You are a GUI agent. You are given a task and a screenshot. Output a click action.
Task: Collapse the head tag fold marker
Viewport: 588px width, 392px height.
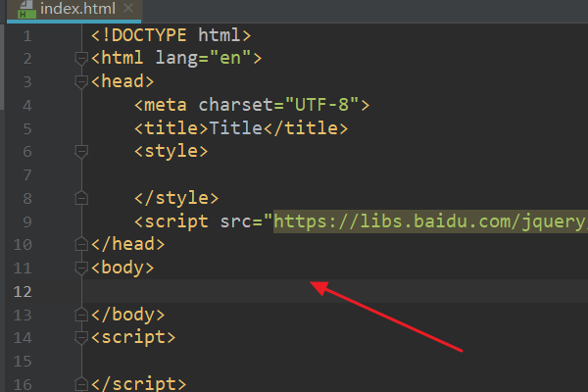point(81,81)
